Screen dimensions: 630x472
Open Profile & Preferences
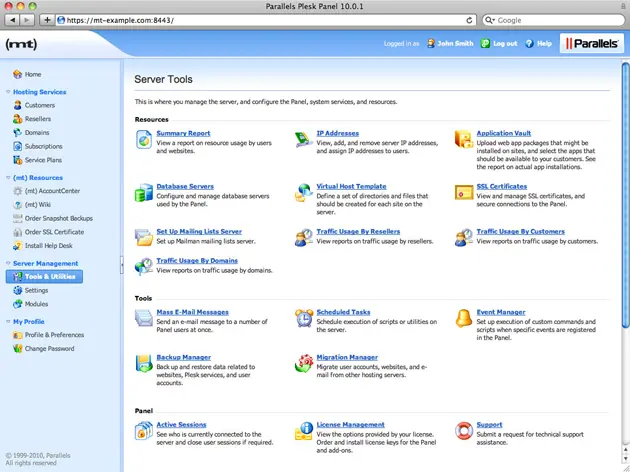click(x=54, y=335)
